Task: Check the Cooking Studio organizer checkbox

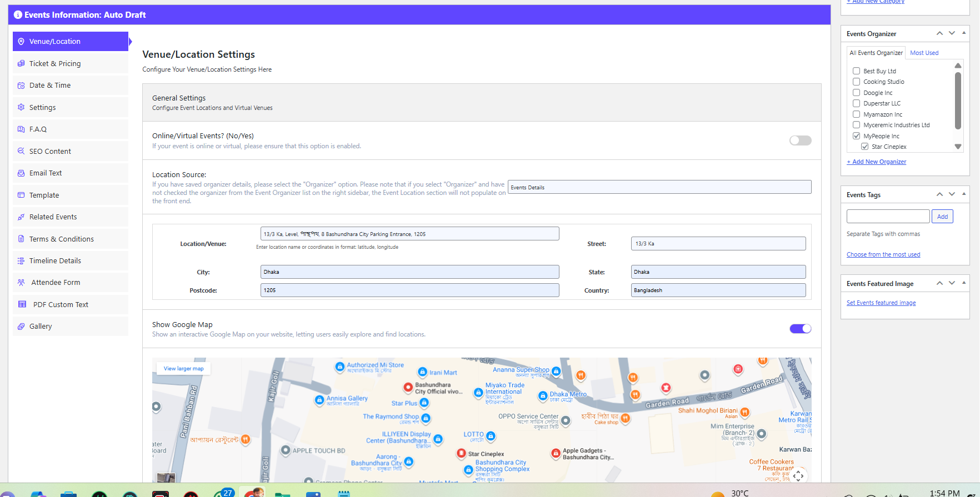Action: pyautogui.click(x=856, y=82)
